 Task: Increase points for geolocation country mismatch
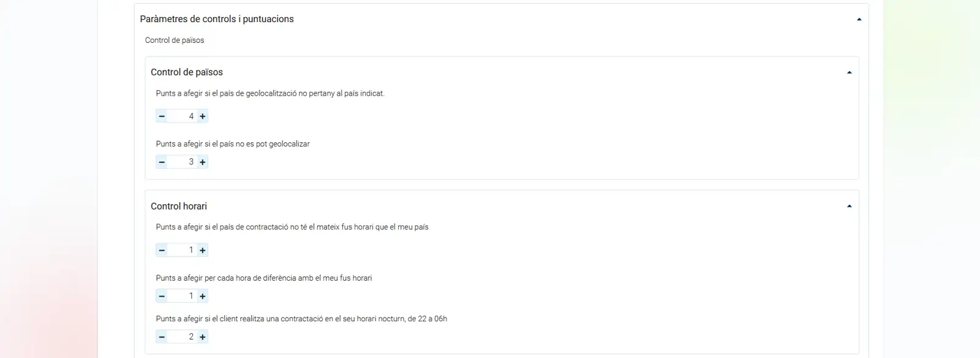coord(203,116)
